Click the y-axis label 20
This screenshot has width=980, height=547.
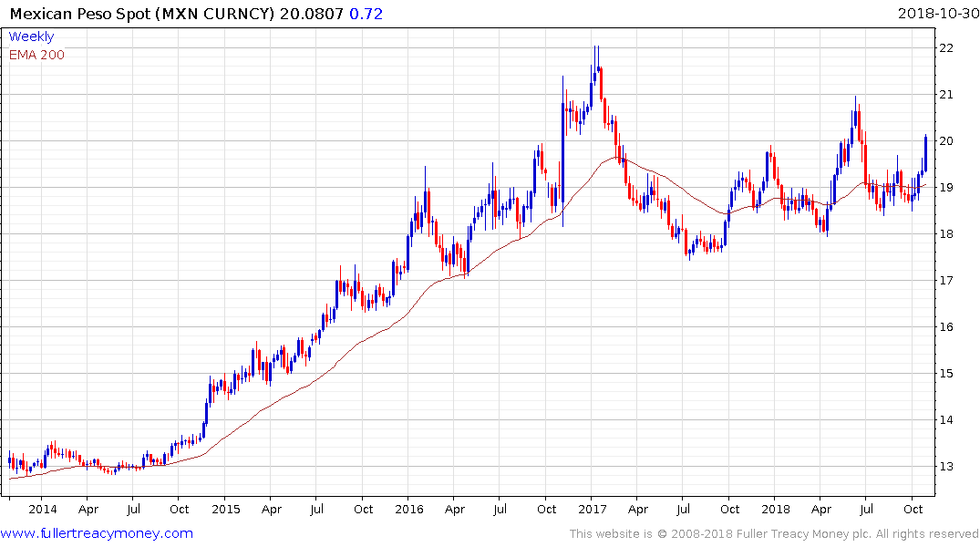pos(946,141)
